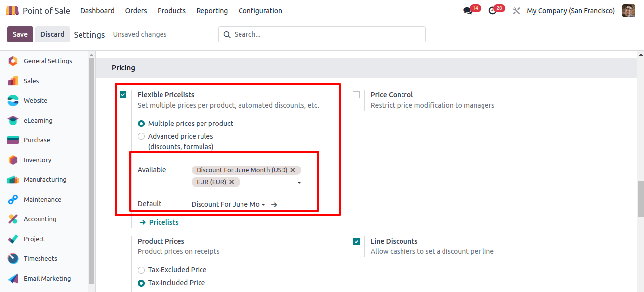
Task: Uncheck the Flexible Pricelists checkbox
Action: (123, 95)
